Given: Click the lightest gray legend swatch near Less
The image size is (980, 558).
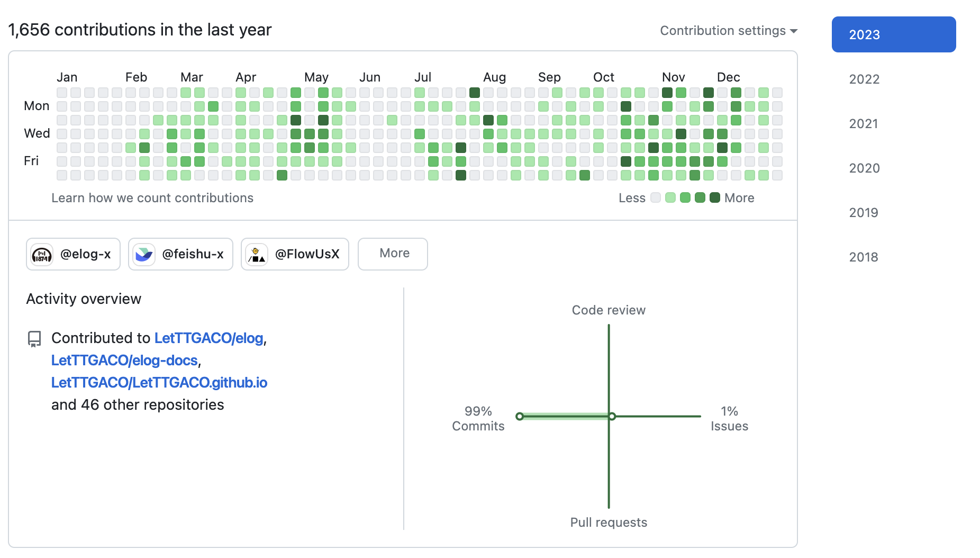Looking at the screenshot, I should [x=656, y=197].
